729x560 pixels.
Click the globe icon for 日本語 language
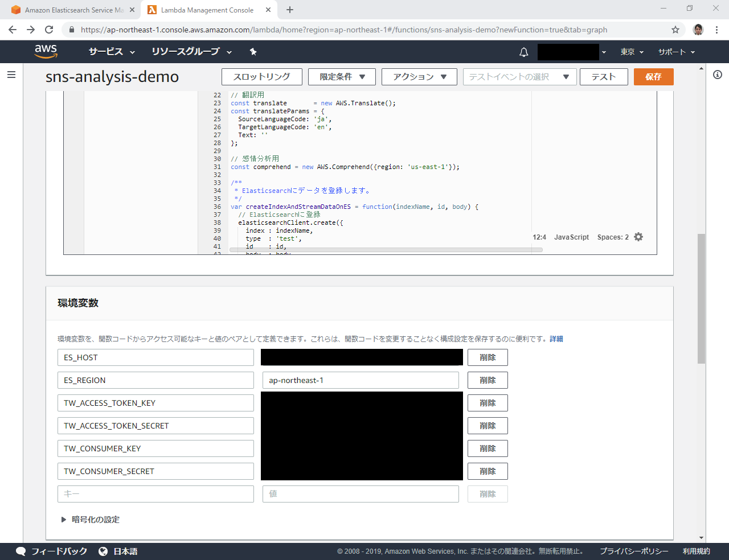coord(103,551)
